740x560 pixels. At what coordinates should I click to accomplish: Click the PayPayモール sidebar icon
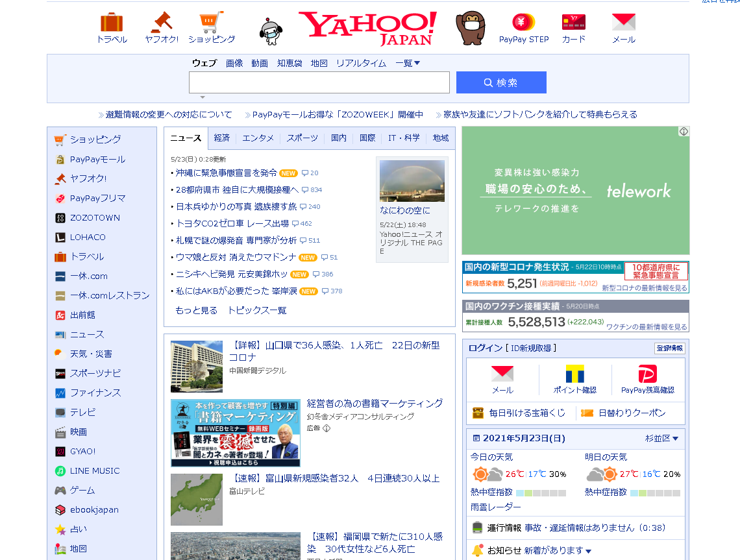(x=60, y=160)
